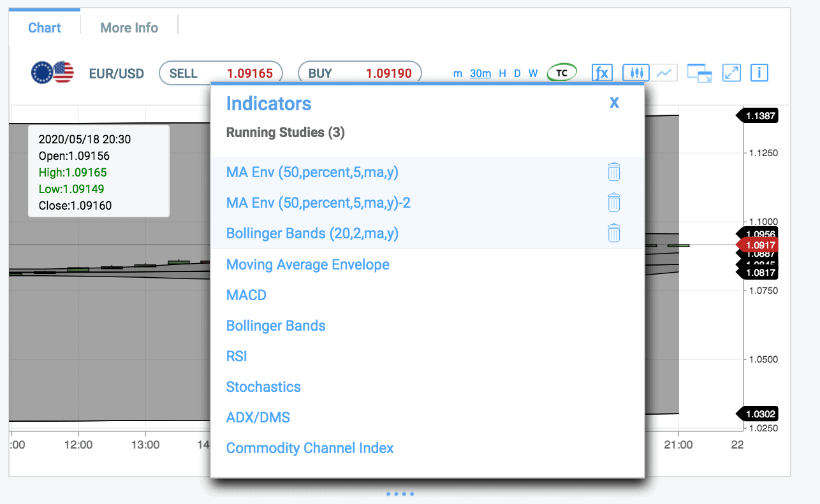Add the RSI indicator

237,356
